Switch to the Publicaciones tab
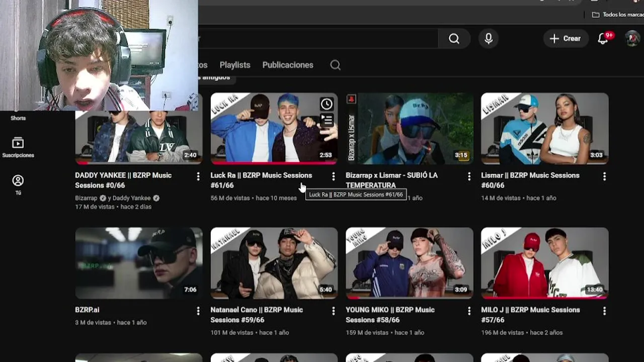Image resolution: width=644 pixels, height=362 pixels. click(288, 65)
